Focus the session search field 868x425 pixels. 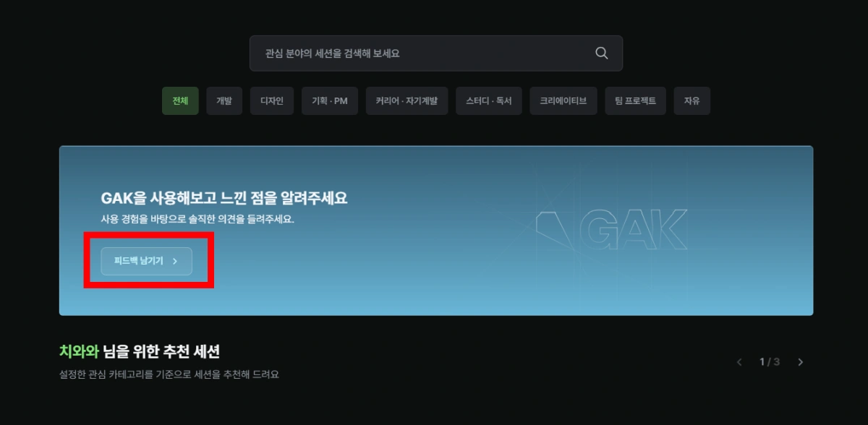pos(435,53)
